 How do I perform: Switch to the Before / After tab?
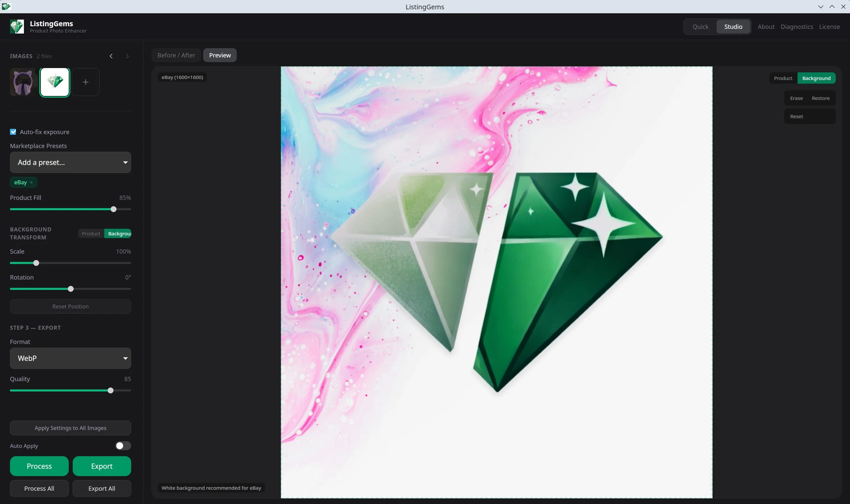(176, 55)
